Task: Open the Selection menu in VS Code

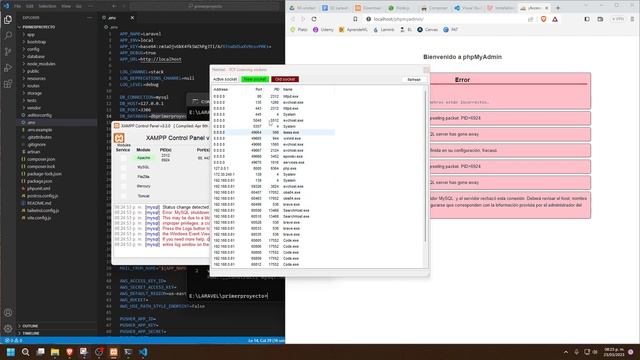Action: point(47,7)
